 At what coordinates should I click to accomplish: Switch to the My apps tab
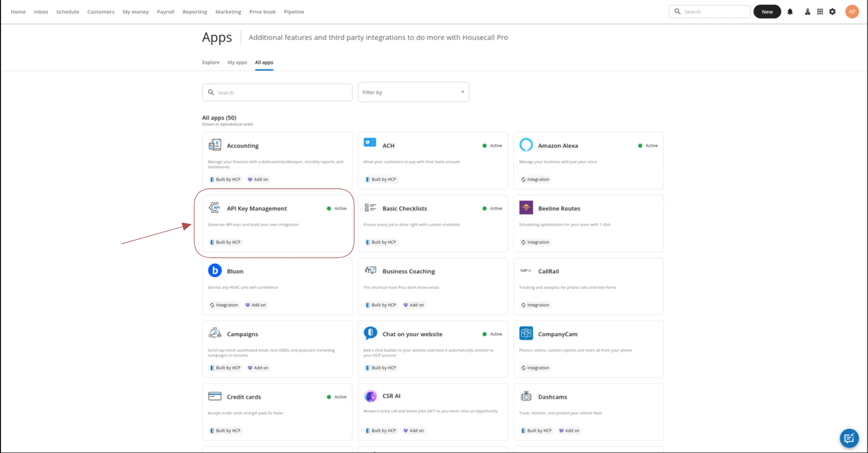237,63
